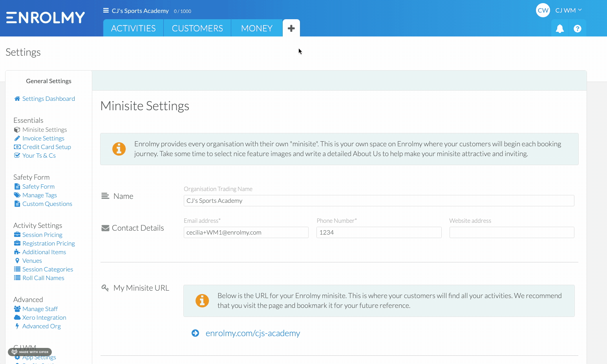This screenshot has width=607, height=364.
Task: Click the CJ's Sports Academy organisation name in the header
Action: click(x=140, y=11)
